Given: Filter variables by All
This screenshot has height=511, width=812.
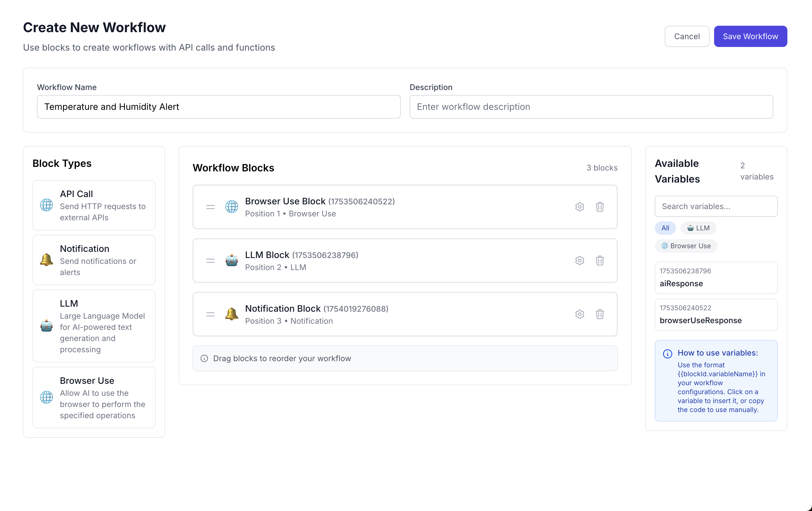Looking at the screenshot, I should (665, 228).
